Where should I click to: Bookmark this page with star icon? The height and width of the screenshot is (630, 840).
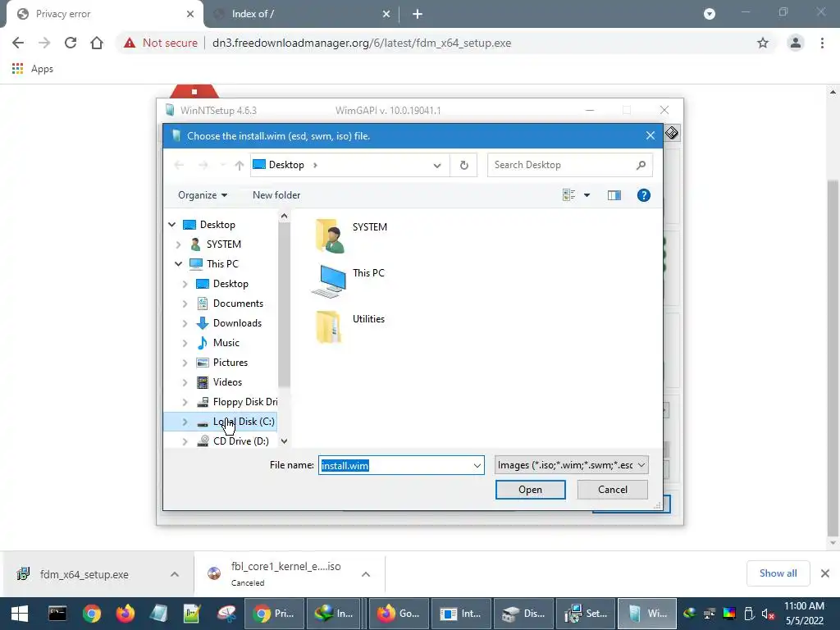[x=763, y=43]
